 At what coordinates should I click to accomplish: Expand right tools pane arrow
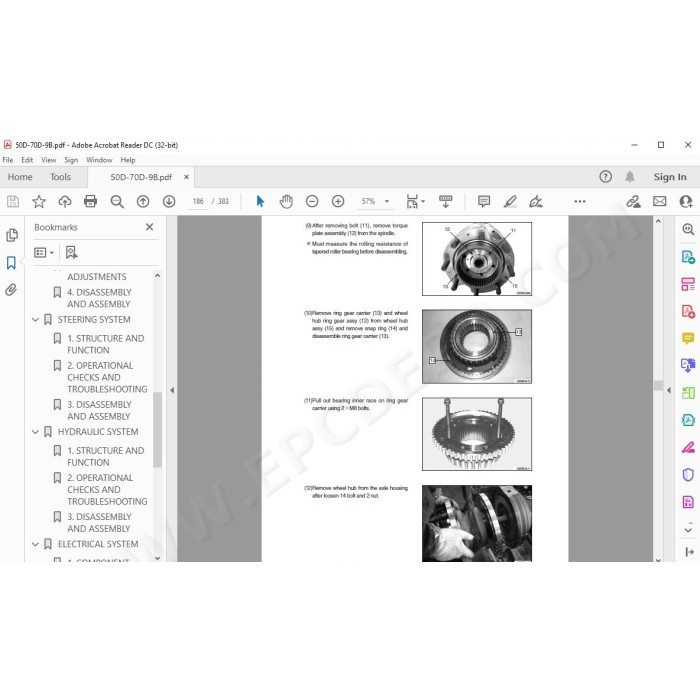click(669, 390)
